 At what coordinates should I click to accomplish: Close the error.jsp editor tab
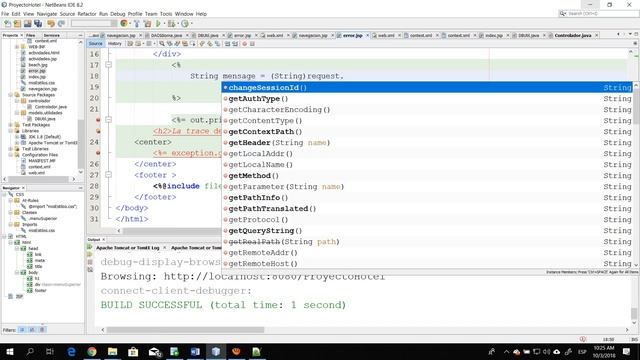coord(367,36)
